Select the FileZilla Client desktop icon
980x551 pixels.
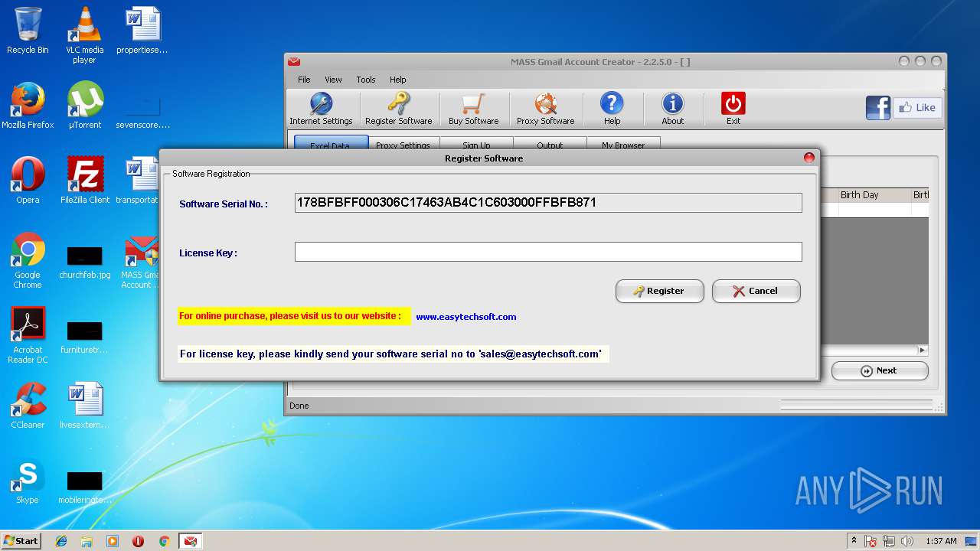point(84,181)
